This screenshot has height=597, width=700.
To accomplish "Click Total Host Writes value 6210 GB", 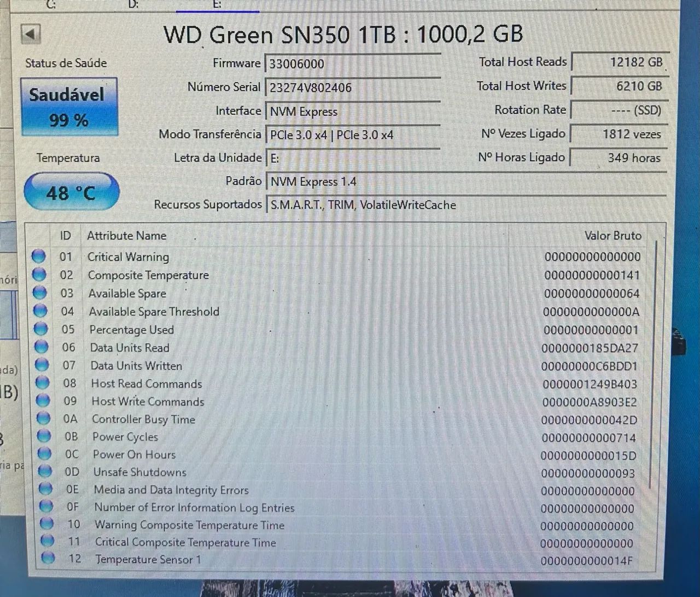I will coord(619,86).
